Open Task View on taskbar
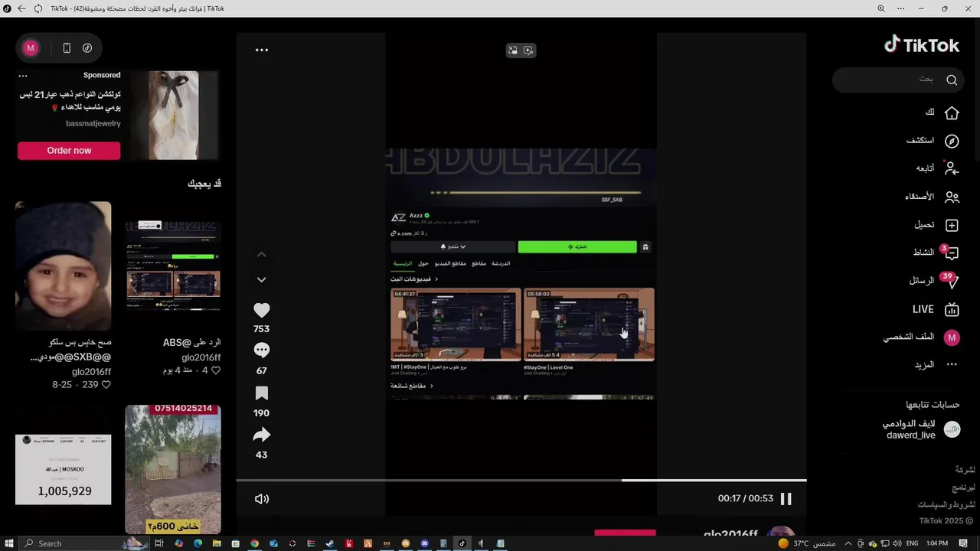This screenshot has height=551, width=980. pos(159,543)
